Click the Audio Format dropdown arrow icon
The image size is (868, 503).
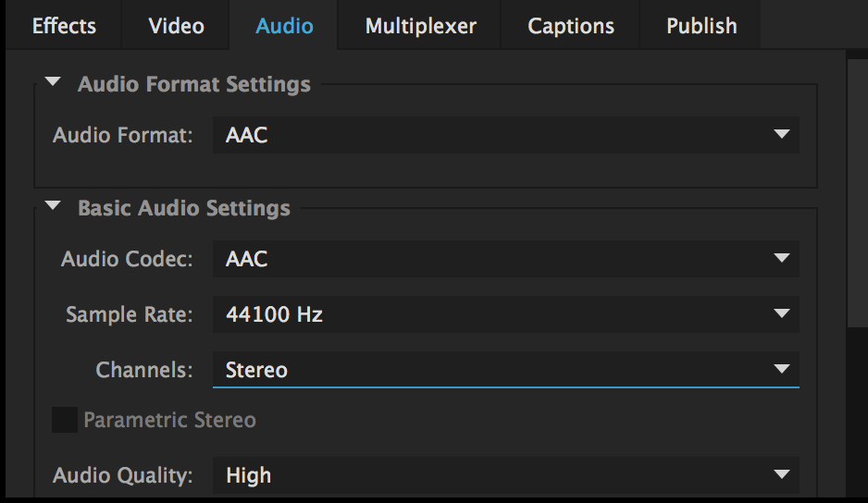782,134
